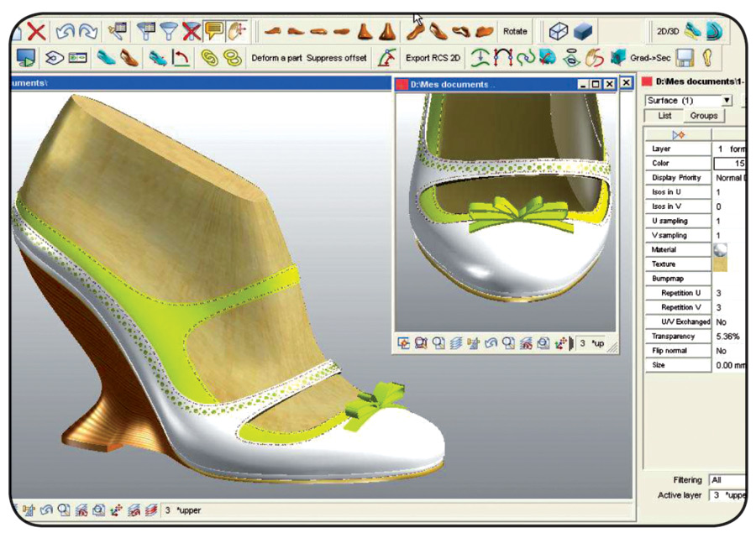Click the red X delete icon
The image size is (756, 538).
tap(36, 32)
